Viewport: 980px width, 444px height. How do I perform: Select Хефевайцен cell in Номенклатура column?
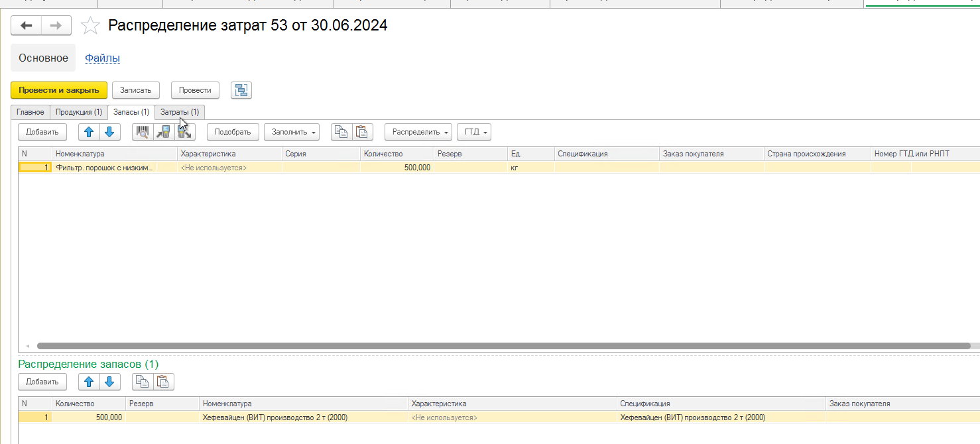tap(303, 417)
